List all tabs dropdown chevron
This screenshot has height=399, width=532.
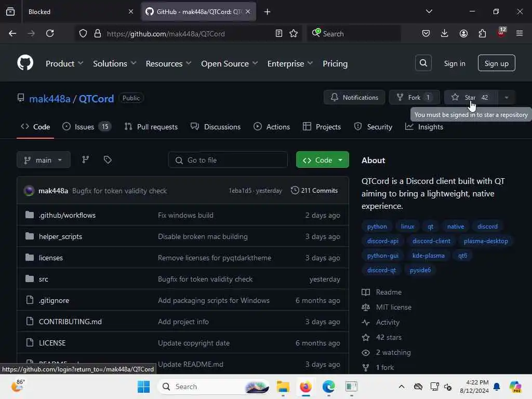[x=429, y=11]
